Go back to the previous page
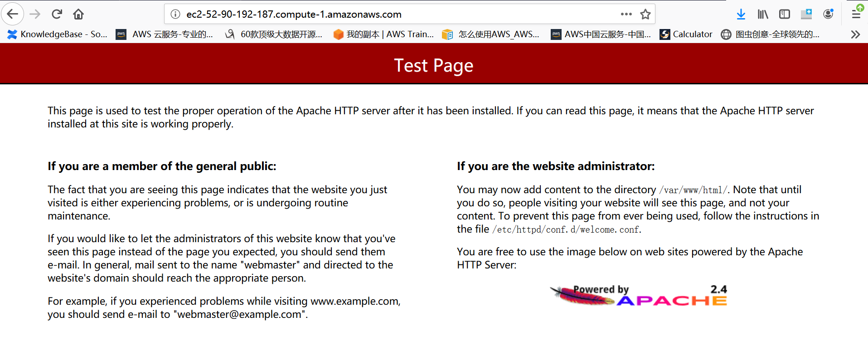Viewport: 868px width, 341px height. 13,14
